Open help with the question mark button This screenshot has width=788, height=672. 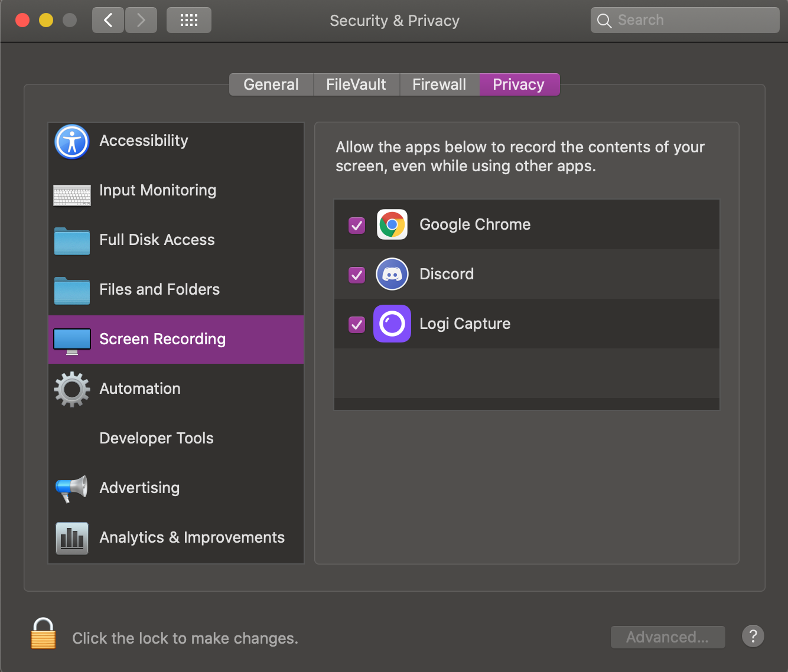[753, 636]
